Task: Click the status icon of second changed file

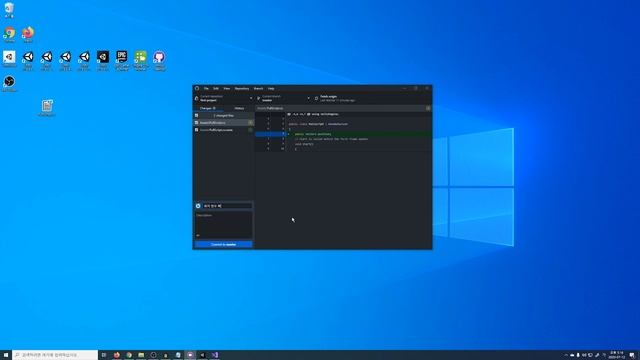Action: click(250, 130)
